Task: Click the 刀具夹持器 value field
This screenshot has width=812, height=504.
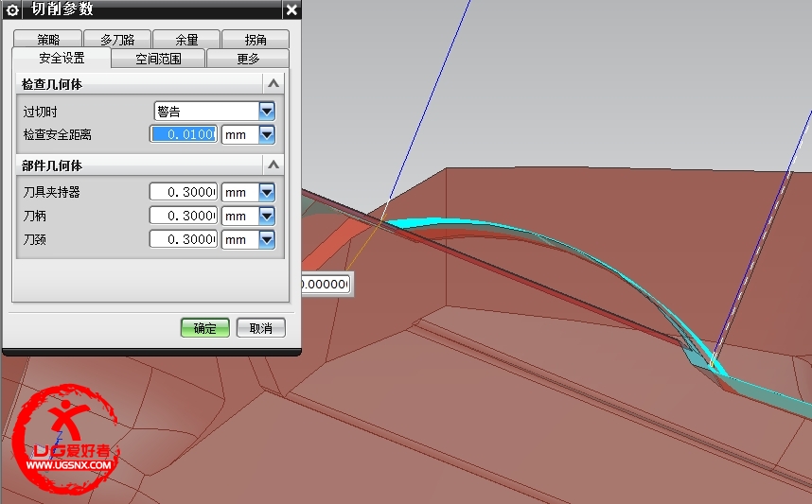Action: [x=184, y=192]
